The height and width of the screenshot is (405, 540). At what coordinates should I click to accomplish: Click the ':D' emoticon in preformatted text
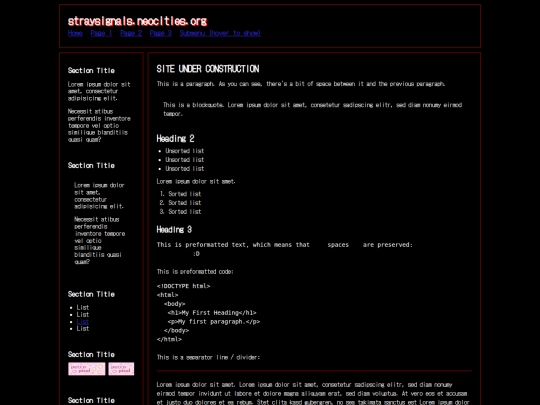click(x=196, y=254)
